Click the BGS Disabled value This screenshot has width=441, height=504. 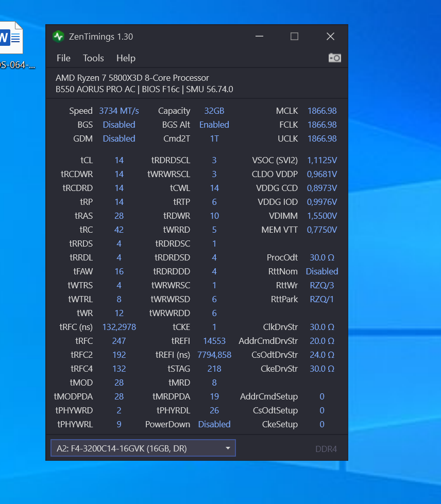pyautogui.click(x=119, y=125)
